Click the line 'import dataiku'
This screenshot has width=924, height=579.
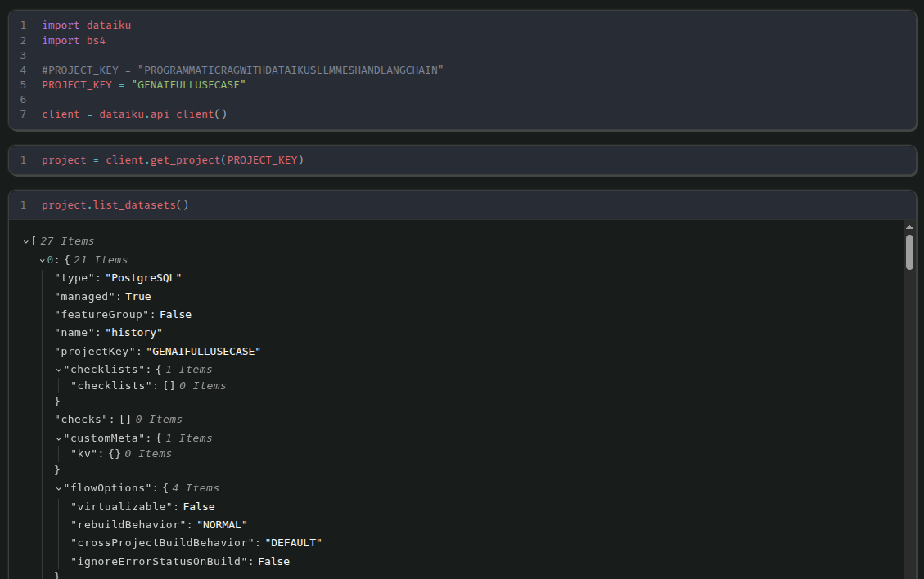coord(87,25)
